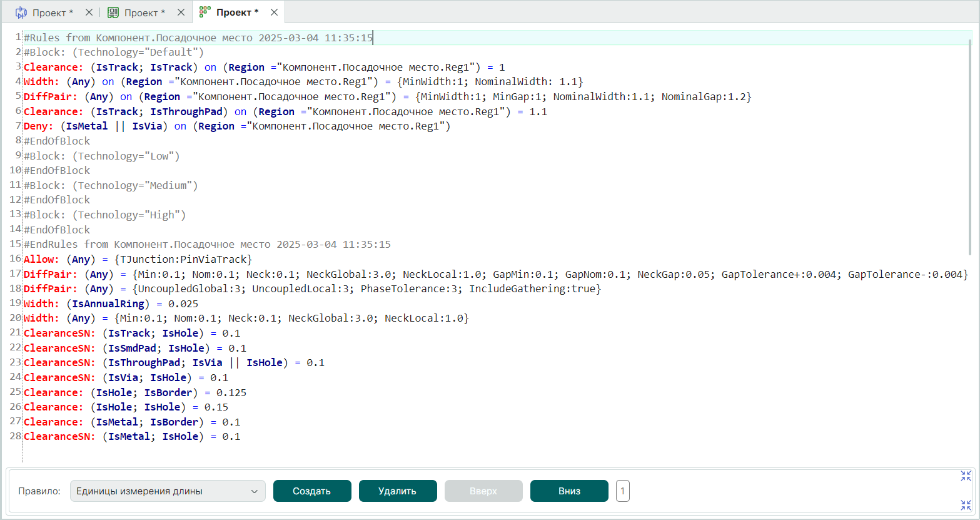Click the rule number field showing 1
The image size is (980, 520).
[622, 491]
